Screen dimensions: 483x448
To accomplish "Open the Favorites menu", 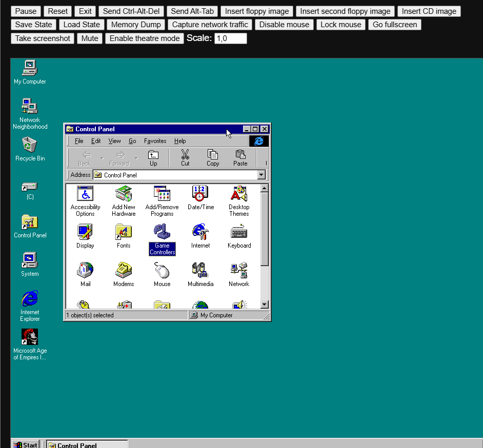I will pos(155,140).
